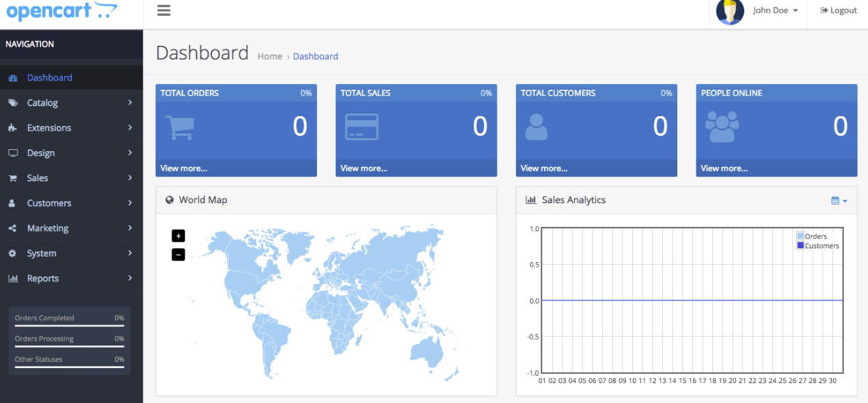The height and width of the screenshot is (403, 868).
Task: Click the Orders Processing progress bar
Action: [x=70, y=346]
